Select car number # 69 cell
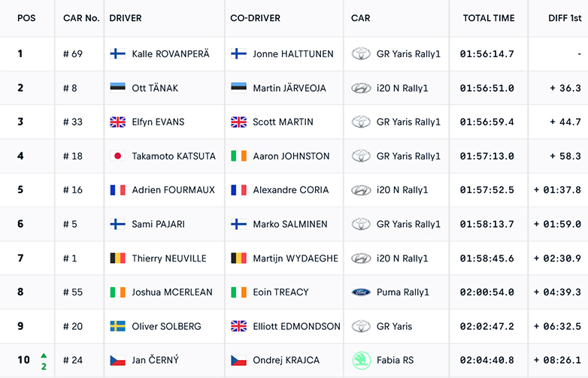Image resolution: width=588 pixels, height=378 pixels. [x=73, y=54]
